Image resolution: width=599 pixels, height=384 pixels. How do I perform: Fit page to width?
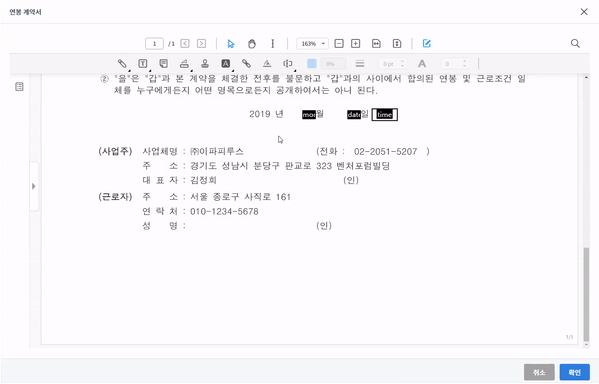(376, 44)
